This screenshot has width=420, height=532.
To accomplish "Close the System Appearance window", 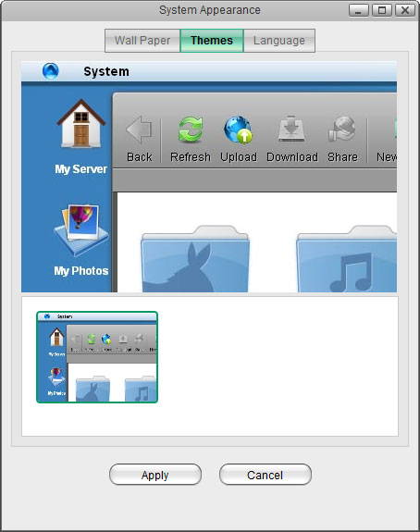I will (405, 10).
